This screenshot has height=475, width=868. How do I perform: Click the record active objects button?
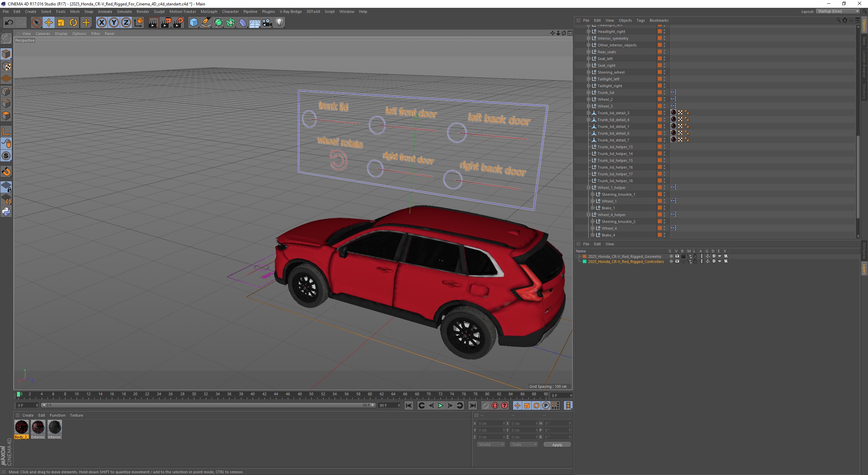[486, 405]
